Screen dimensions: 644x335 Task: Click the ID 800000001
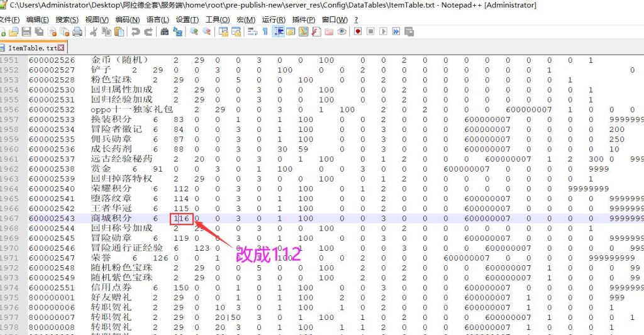tap(52, 298)
